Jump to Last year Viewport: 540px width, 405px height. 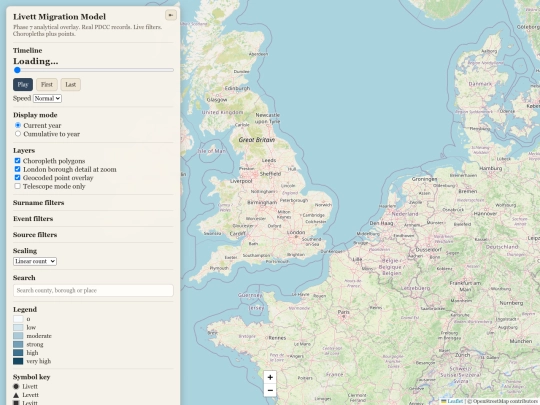click(71, 84)
